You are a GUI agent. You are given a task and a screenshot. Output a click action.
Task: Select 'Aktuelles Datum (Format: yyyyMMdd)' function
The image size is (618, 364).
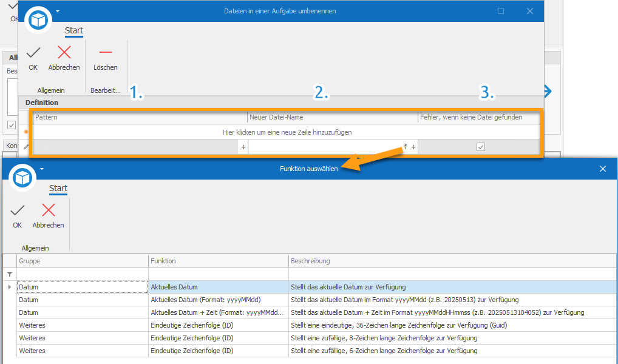click(x=219, y=300)
